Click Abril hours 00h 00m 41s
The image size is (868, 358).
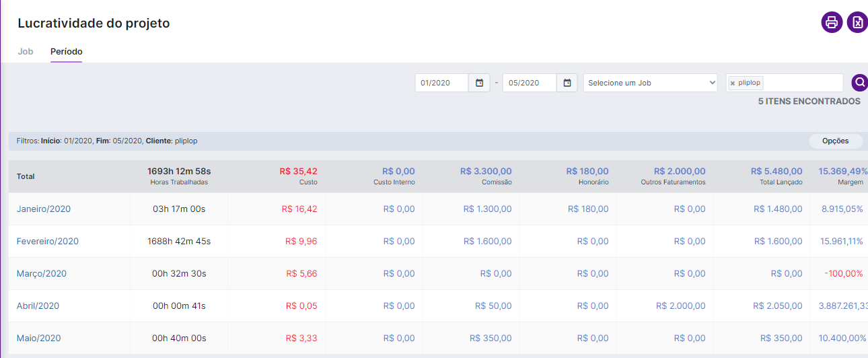(179, 306)
